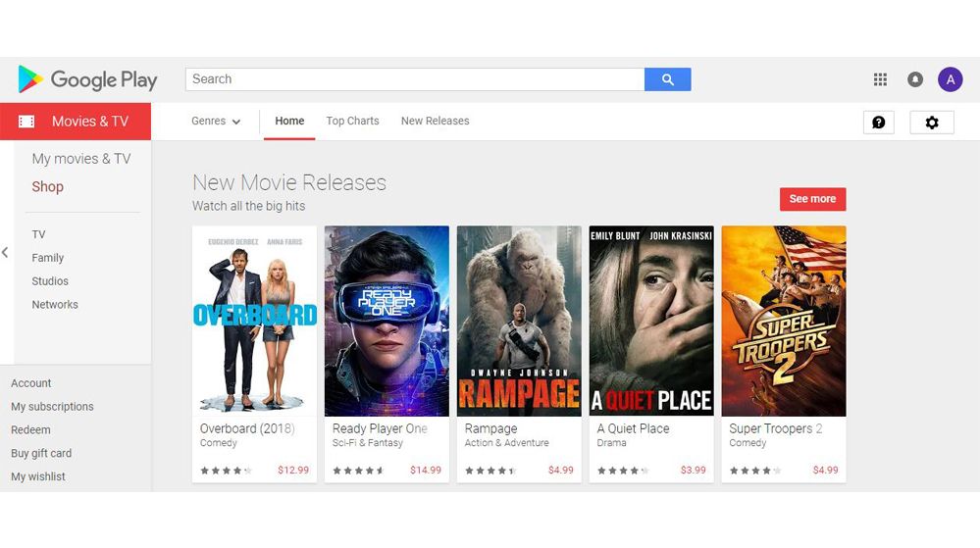Click the star rating on Overboard card
This screenshot has height=548, width=980.
[x=226, y=471]
